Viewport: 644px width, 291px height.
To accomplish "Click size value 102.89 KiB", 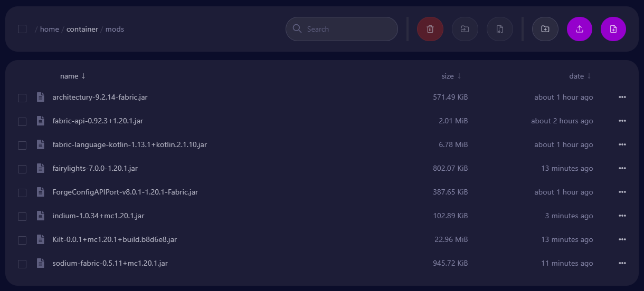I will [450, 216].
